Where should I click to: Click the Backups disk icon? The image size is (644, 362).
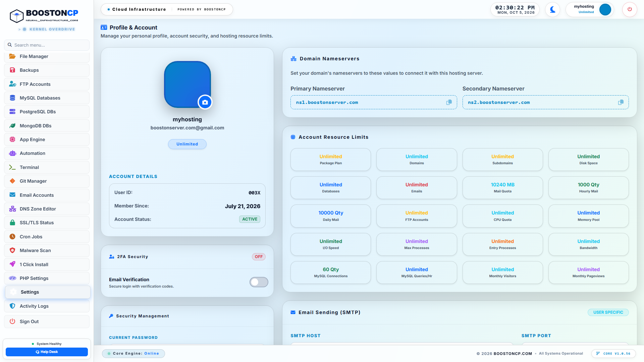click(x=12, y=70)
